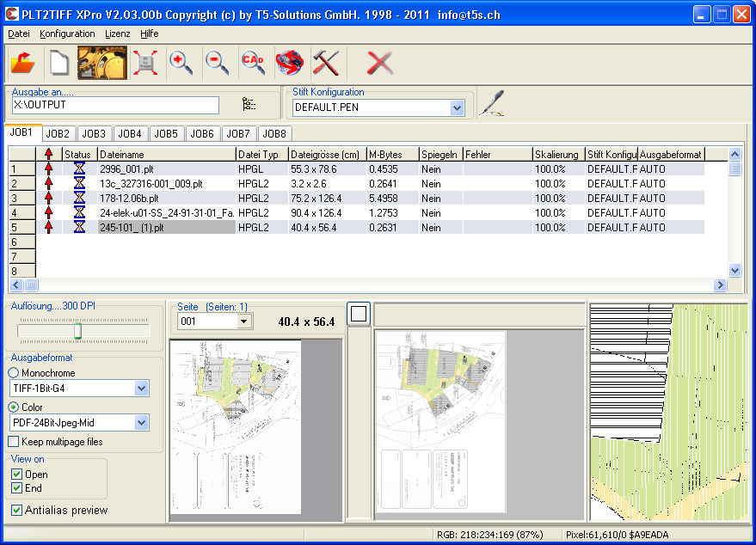Click the Status column header

click(x=79, y=154)
